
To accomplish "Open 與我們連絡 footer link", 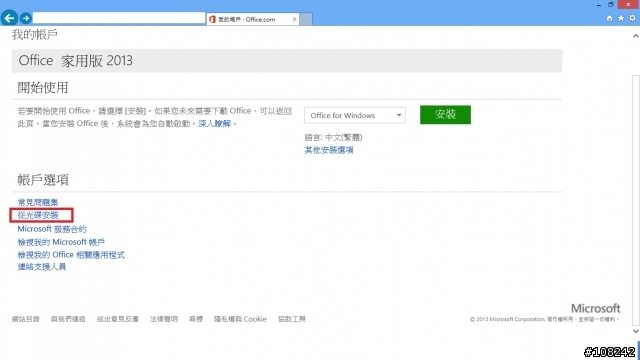I will pyautogui.click(x=68, y=319).
